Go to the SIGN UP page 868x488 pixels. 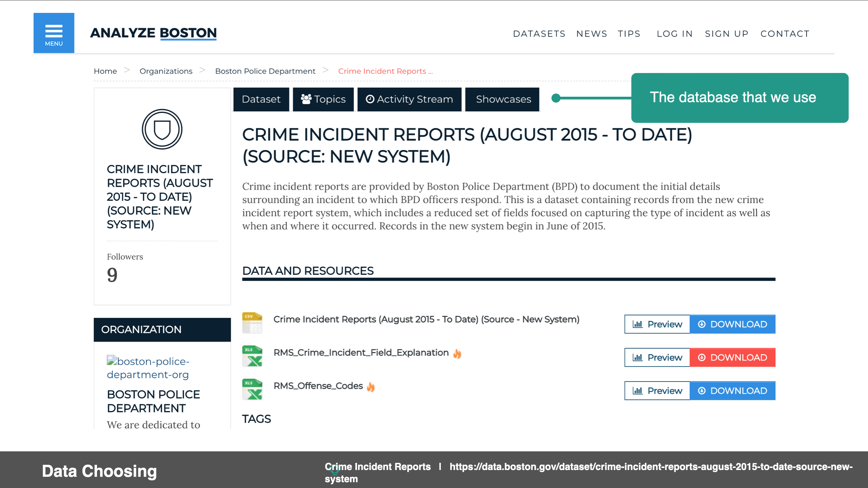tap(727, 34)
